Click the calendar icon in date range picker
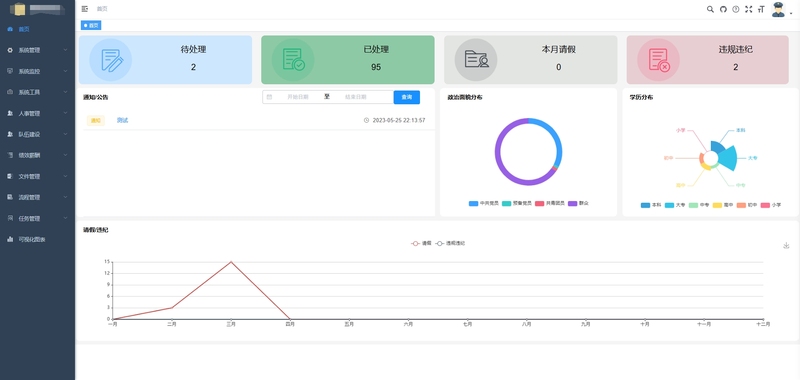The width and height of the screenshot is (800, 380). [x=269, y=97]
